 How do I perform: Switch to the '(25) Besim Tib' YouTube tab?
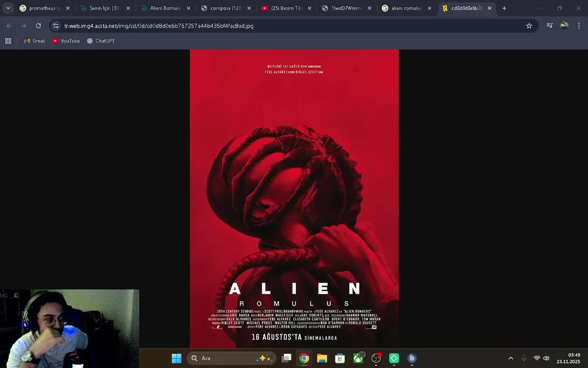pyautogui.click(x=285, y=8)
